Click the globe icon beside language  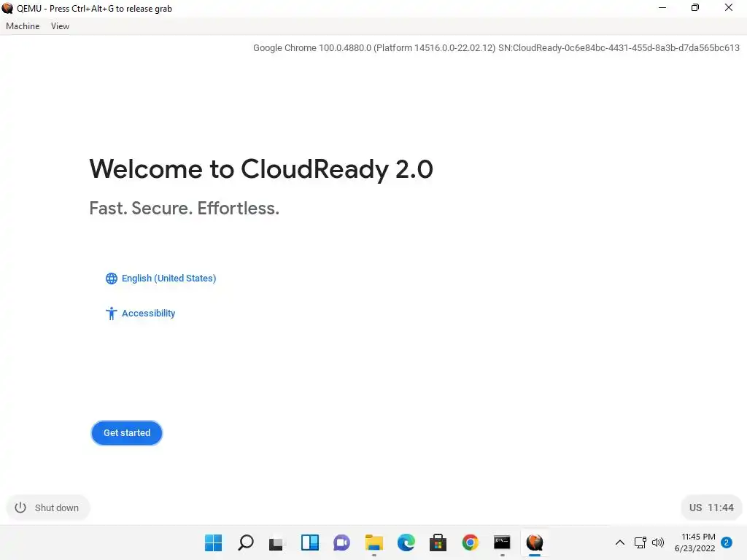[112, 279]
